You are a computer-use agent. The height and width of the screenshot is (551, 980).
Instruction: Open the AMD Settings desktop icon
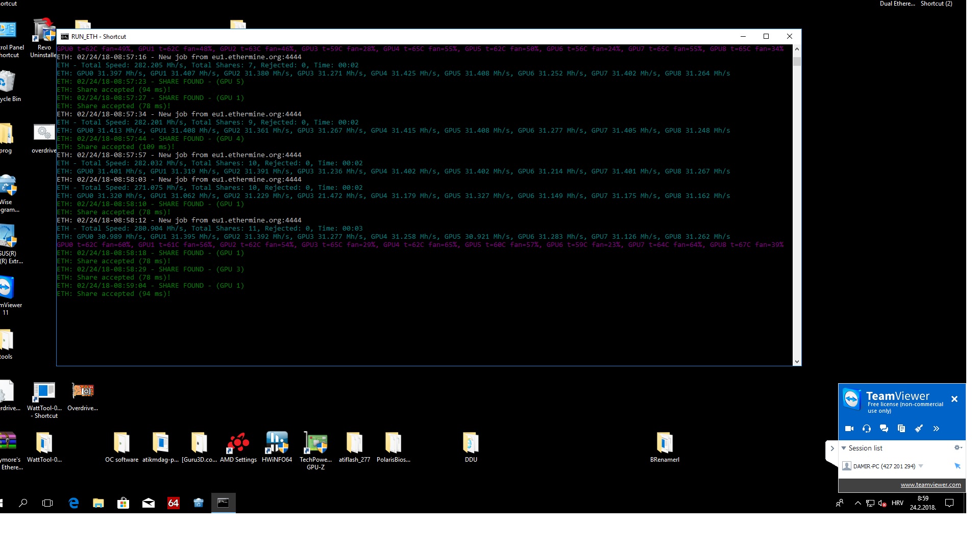[238, 443]
